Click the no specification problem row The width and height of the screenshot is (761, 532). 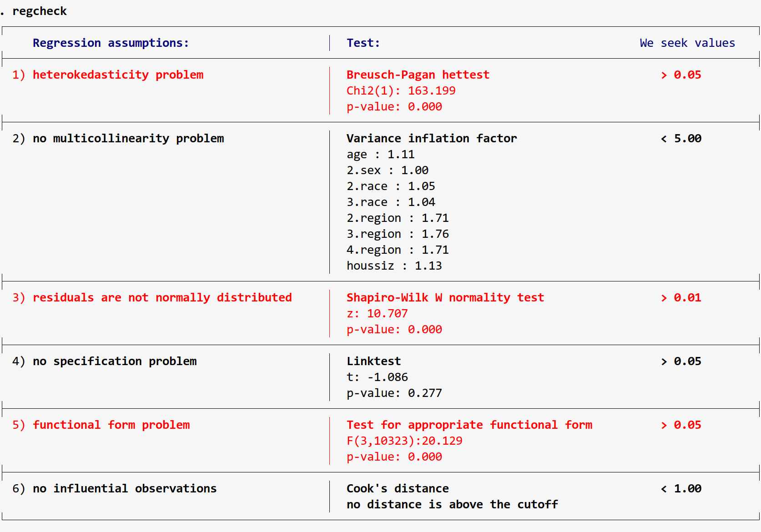click(114, 361)
